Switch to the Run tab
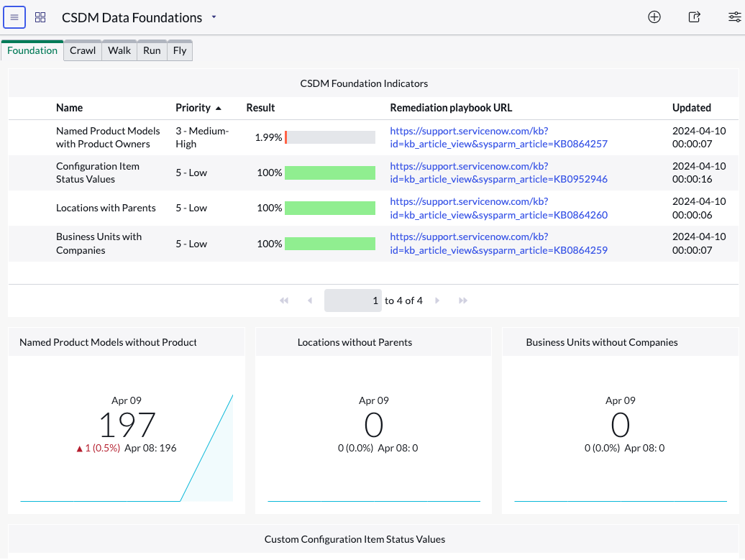745x560 pixels. (x=152, y=50)
